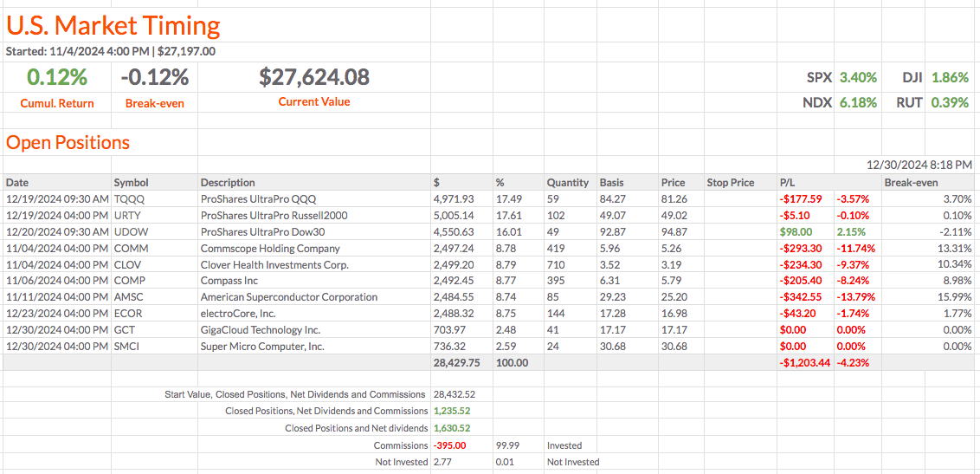The height and width of the screenshot is (474, 980).
Task: Click the -$1,203.44 total P/L cell
Action: [805, 363]
